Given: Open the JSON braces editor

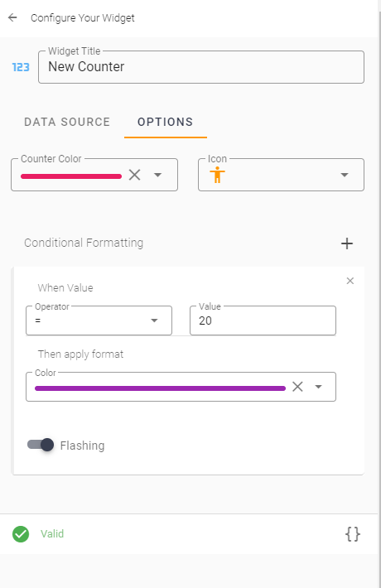Looking at the screenshot, I should (353, 534).
